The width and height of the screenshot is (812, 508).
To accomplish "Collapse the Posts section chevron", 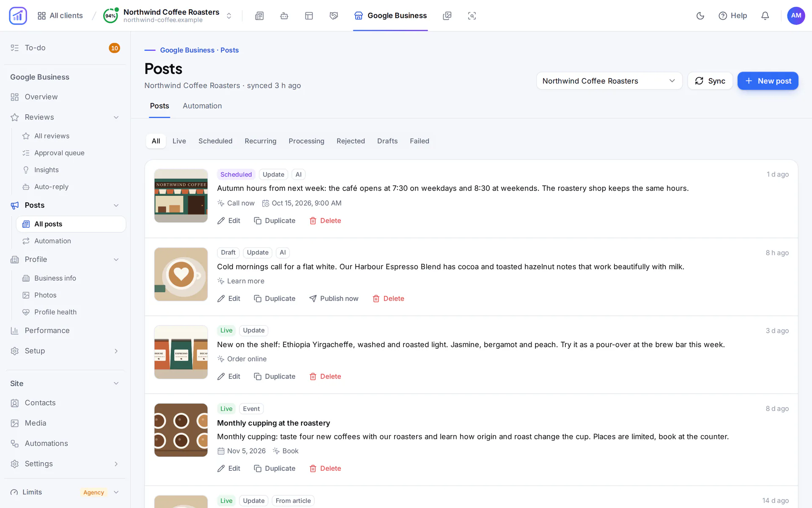I will click(x=116, y=205).
